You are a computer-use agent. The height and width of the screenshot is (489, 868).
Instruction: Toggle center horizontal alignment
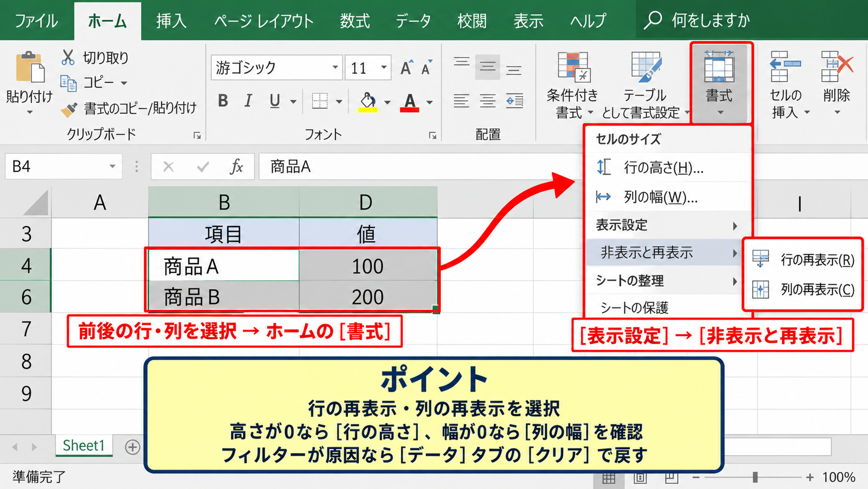(x=487, y=101)
